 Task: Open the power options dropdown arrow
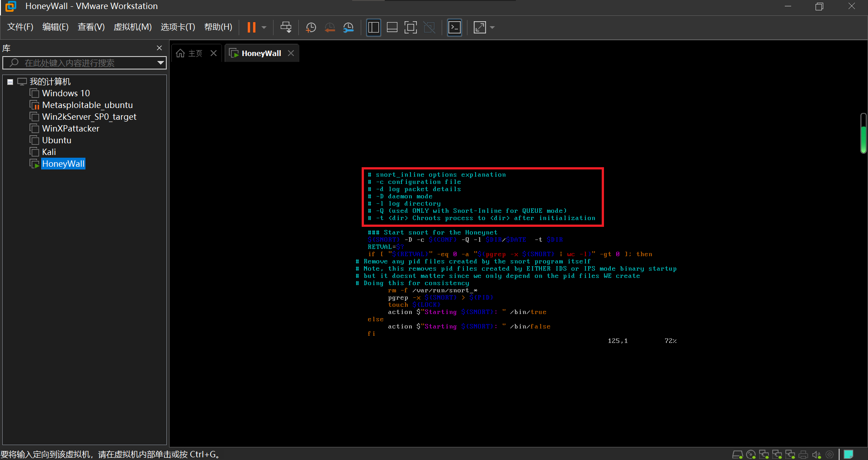pyautogui.click(x=264, y=28)
